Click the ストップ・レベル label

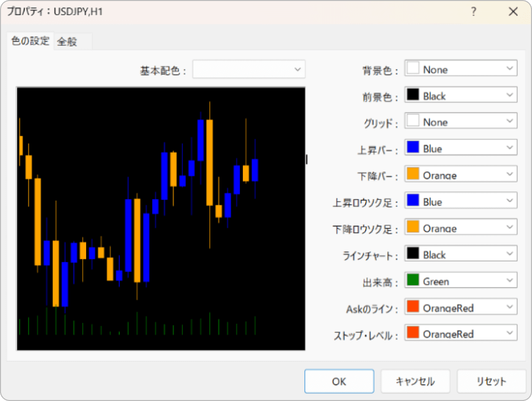click(x=366, y=336)
